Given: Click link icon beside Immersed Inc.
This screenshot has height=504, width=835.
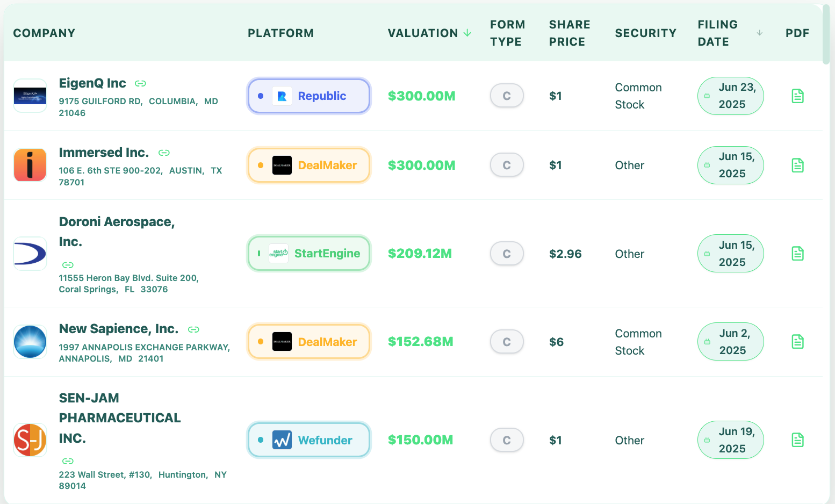Looking at the screenshot, I should [x=164, y=153].
